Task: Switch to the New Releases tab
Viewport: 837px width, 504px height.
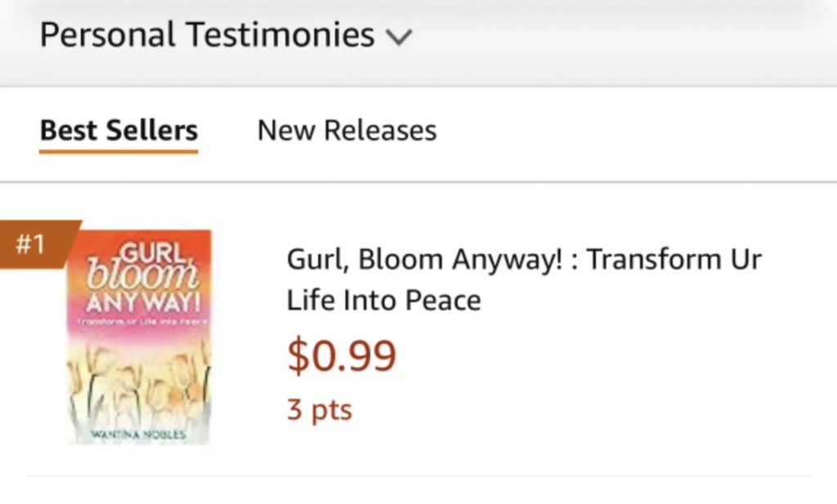Action: click(347, 131)
